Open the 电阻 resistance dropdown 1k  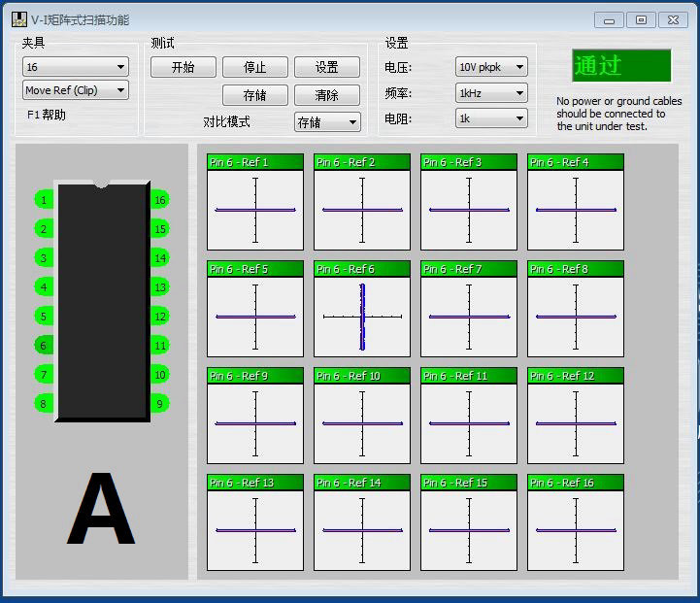[491, 118]
